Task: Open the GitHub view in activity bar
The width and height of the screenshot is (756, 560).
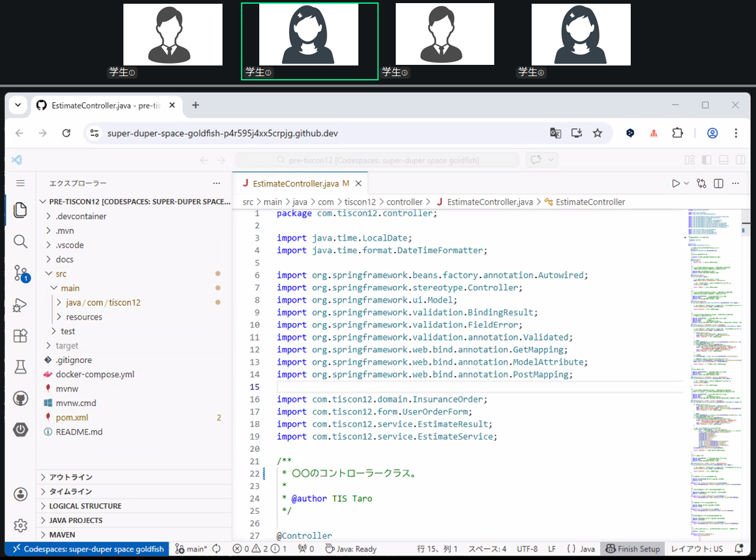Action: (x=21, y=398)
